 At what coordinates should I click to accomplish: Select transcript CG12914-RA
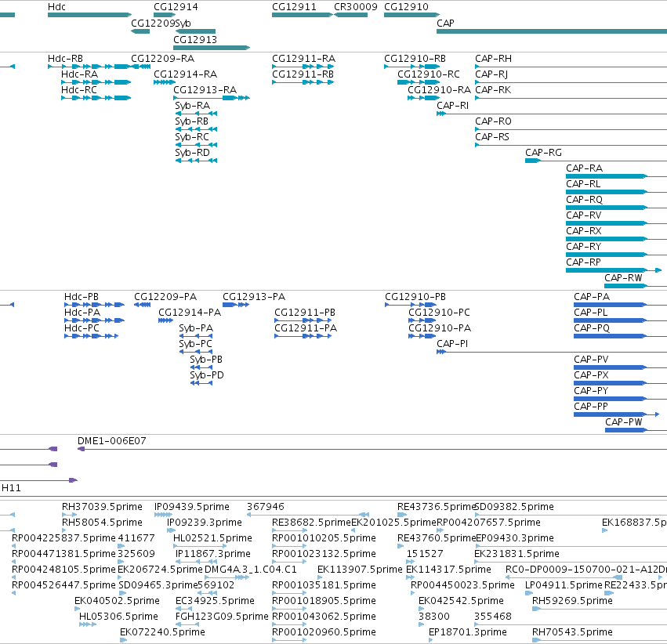coord(164,82)
